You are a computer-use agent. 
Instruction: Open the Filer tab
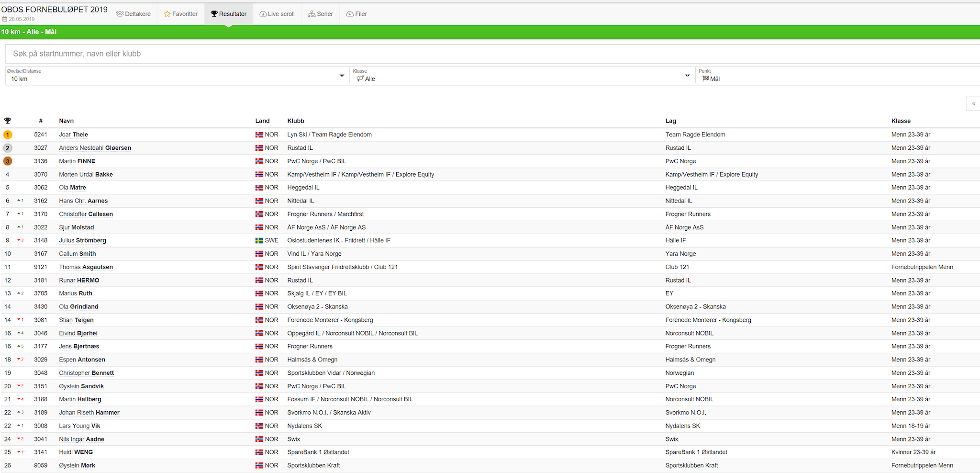point(356,14)
